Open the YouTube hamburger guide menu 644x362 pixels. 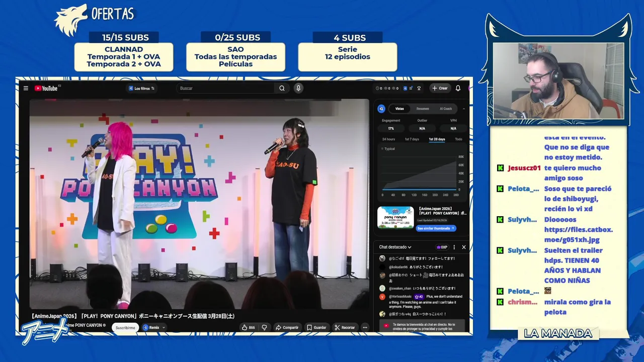pos(26,88)
